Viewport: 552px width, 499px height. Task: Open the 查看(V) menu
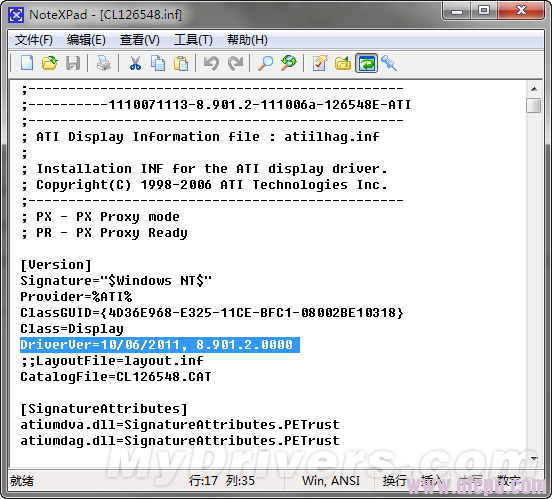pos(139,40)
